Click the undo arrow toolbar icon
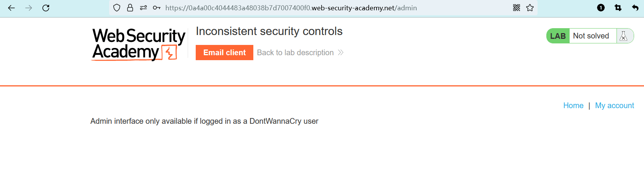Screen dimensions: 644x190 (635, 8)
